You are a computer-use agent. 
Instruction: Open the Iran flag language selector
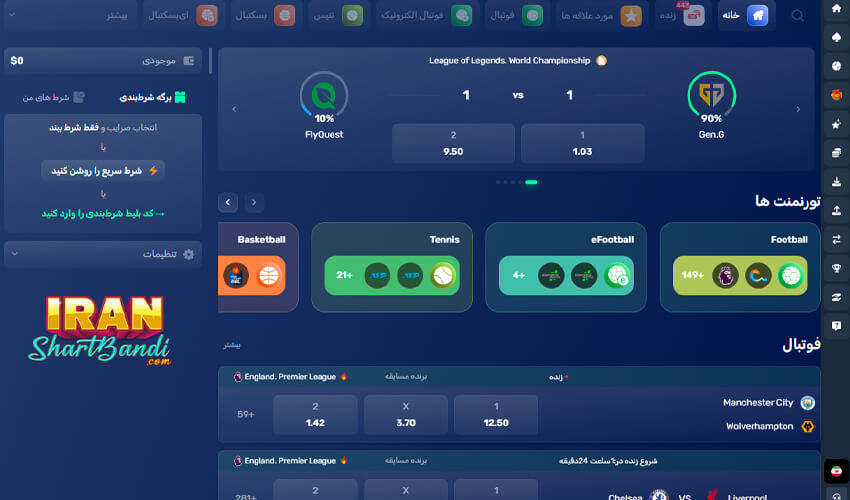click(836, 471)
